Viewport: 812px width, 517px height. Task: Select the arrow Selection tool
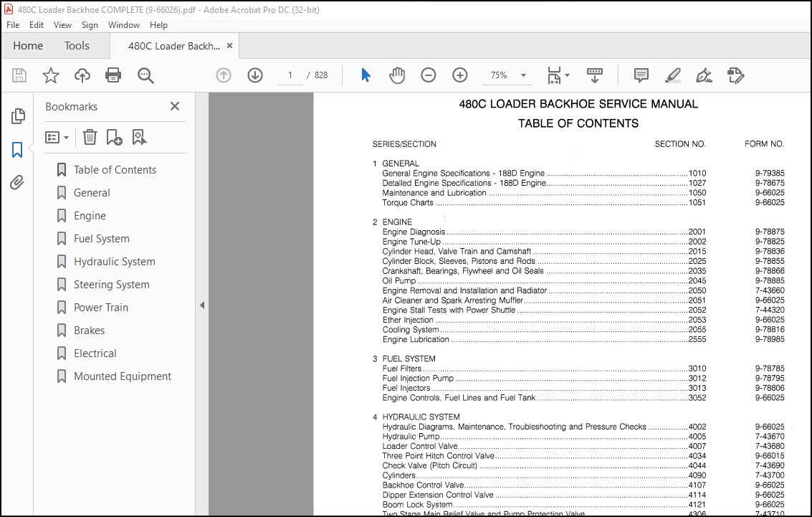point(366,75)
